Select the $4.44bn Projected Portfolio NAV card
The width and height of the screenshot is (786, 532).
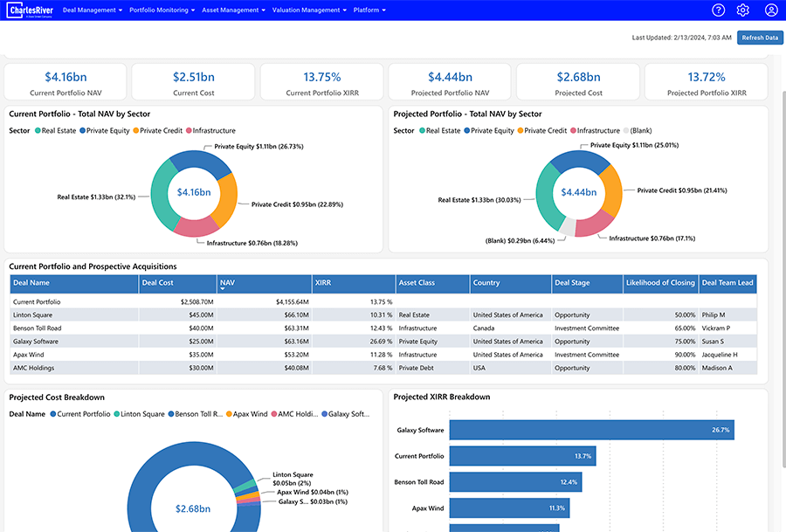(450, 82)
